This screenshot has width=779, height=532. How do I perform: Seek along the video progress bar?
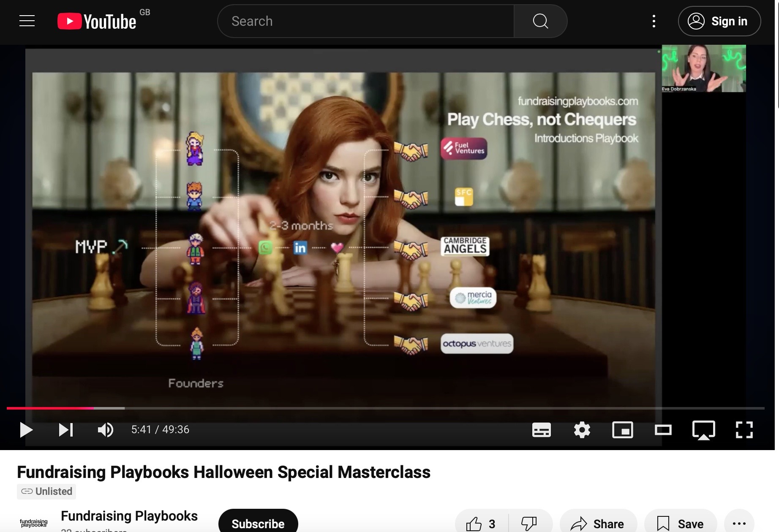tap(385, 408)
